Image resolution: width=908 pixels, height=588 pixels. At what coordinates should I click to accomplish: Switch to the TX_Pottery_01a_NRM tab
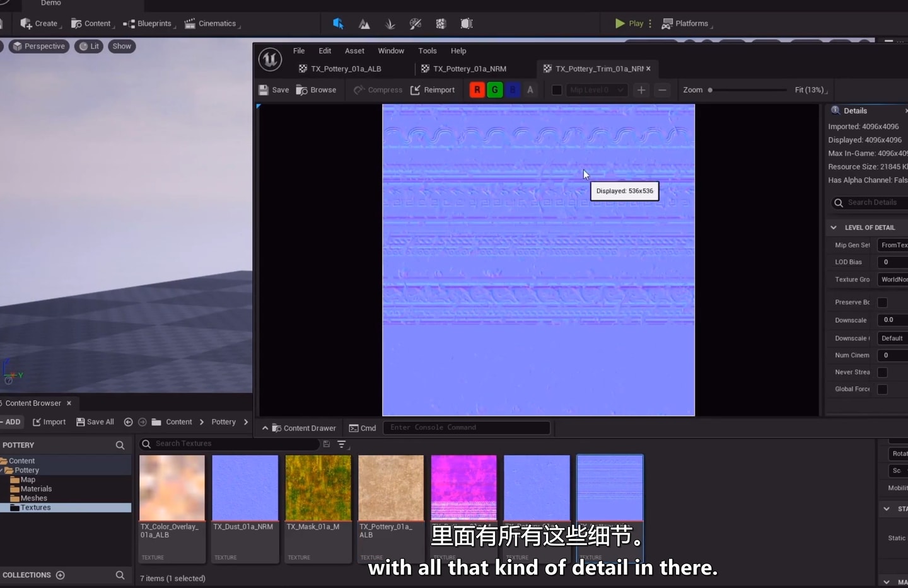[x=469, y=69]
